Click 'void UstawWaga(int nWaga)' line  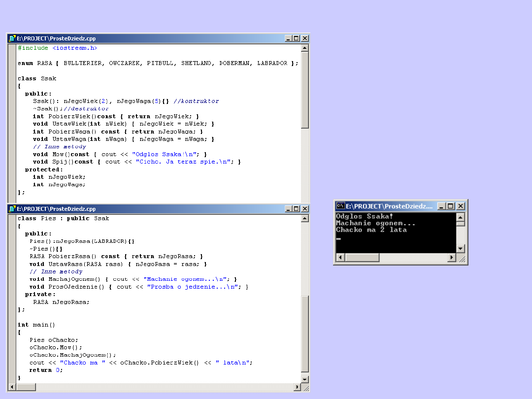tap(124, 139)
